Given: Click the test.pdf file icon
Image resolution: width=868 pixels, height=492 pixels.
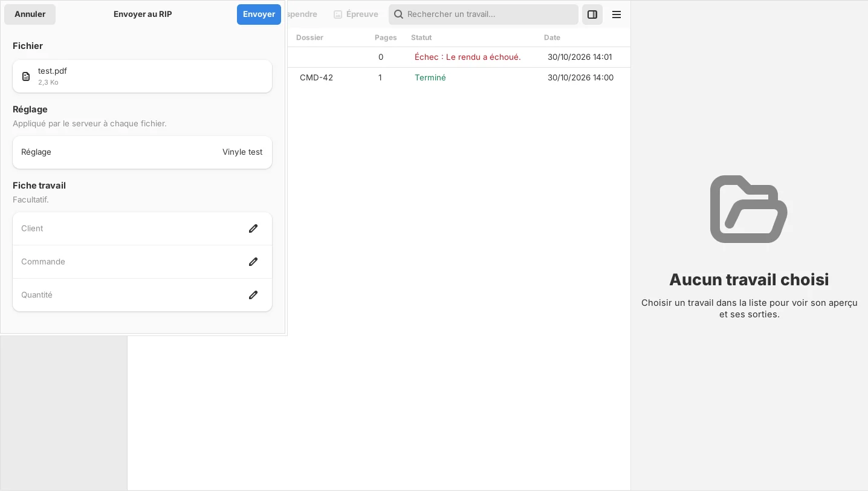Looking at the screenshot, I should [x=26, y=76].
